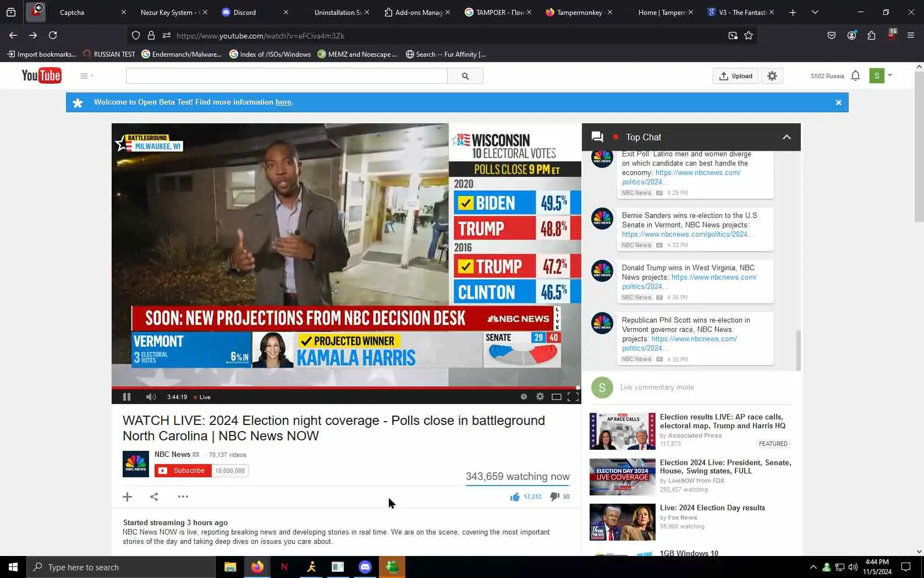
Task: Click NBC News channel avatar
Action: tap(136, 464)
